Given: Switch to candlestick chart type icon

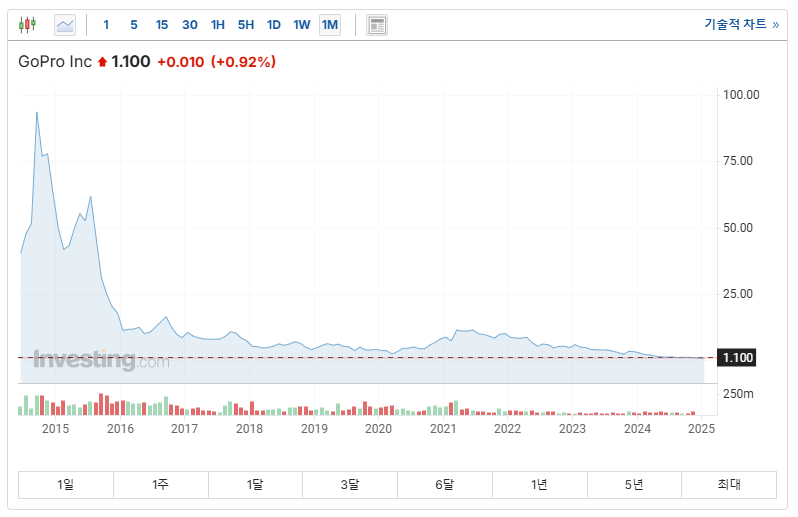Looking at the screenshot, I should coord(27,24).
